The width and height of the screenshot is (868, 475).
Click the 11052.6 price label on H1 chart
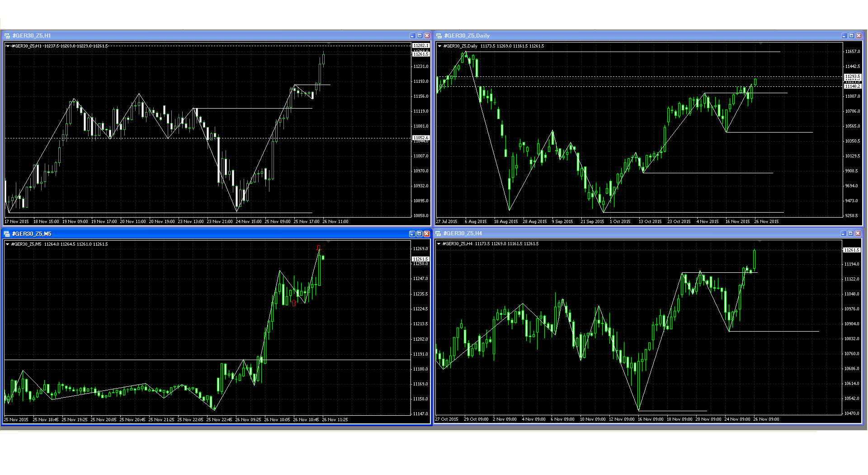pyautogui.click(x=420, y=138)
